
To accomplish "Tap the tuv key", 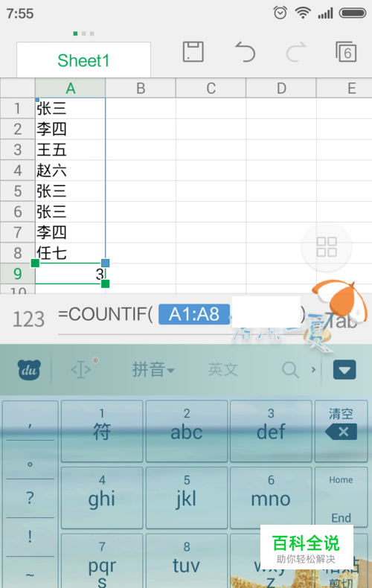I will coord(187,561).
